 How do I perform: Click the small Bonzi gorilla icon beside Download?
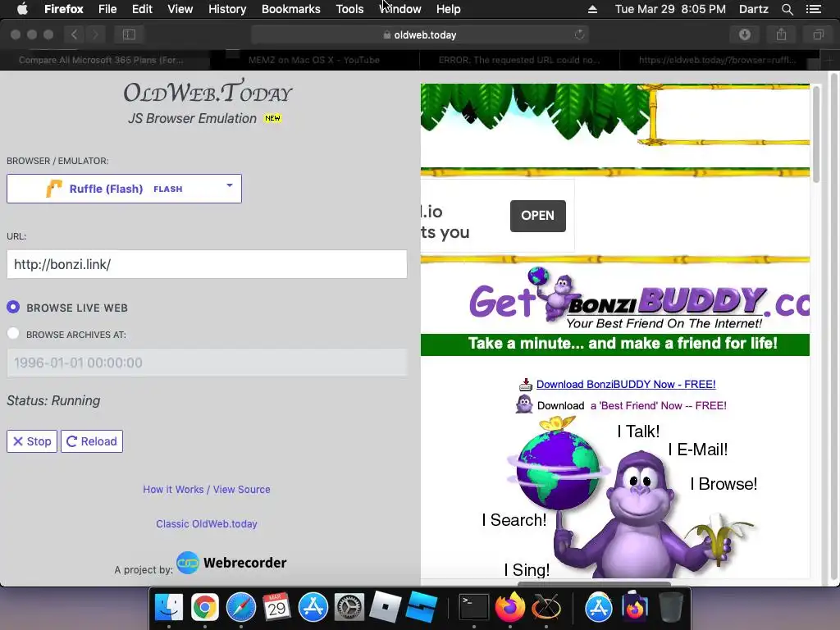tap(524, 404)
